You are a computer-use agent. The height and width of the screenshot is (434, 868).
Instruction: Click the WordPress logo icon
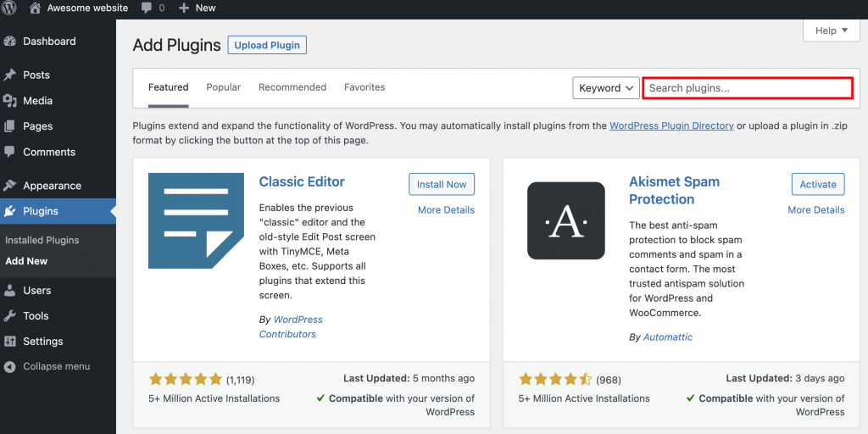(x=10, y=8)
